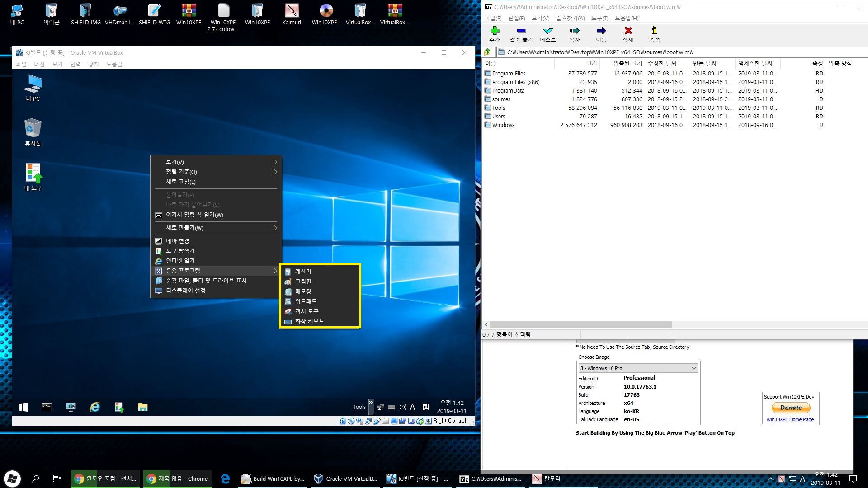This screenshot has width=868, height=488.
Task: Click the VM tray volume icon
Action: (402, 407)
